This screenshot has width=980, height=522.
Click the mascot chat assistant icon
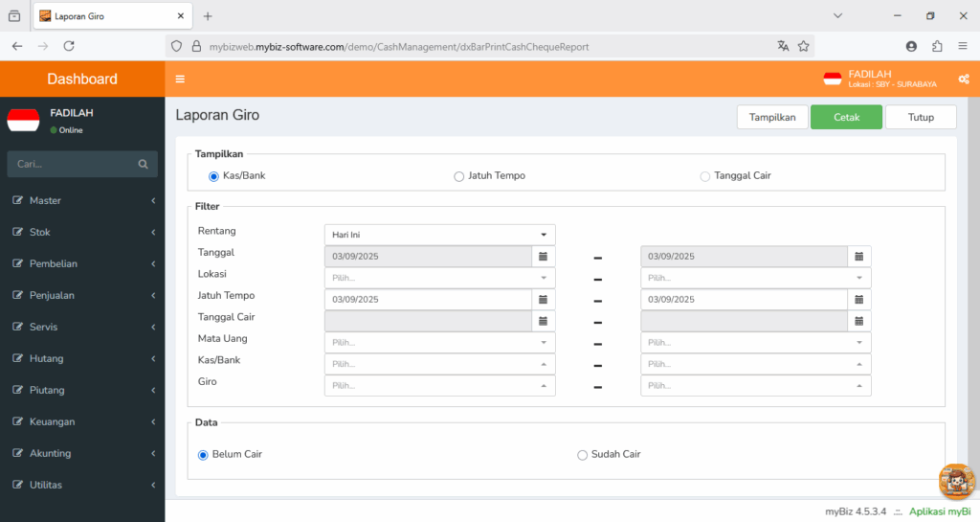point(956,482)
